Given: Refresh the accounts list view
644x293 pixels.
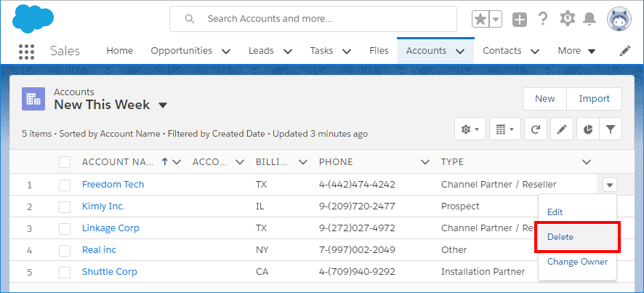Looking at the screenshot, I should pyautogui.click(x=536, y=129).
